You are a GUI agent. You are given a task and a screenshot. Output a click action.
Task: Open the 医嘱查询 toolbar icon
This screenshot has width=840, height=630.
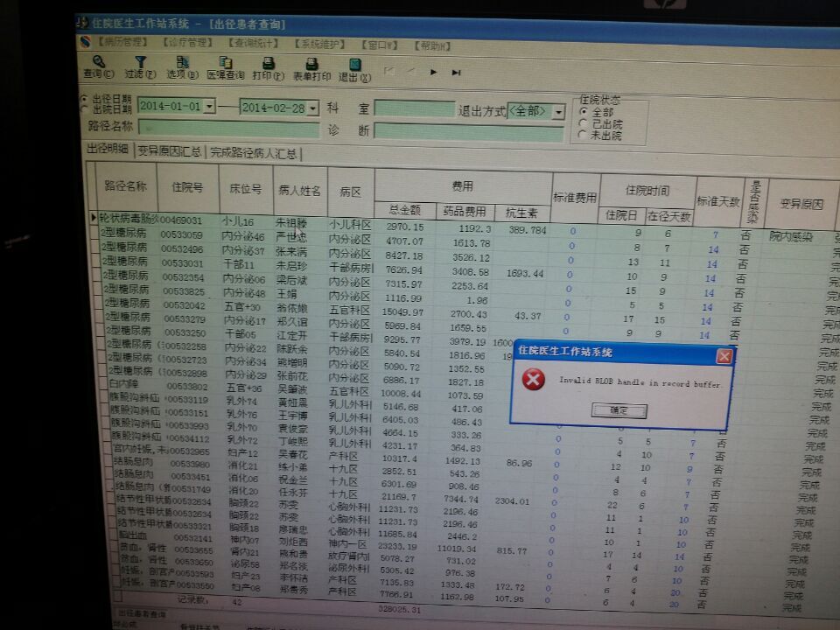(x=226, y=63)
